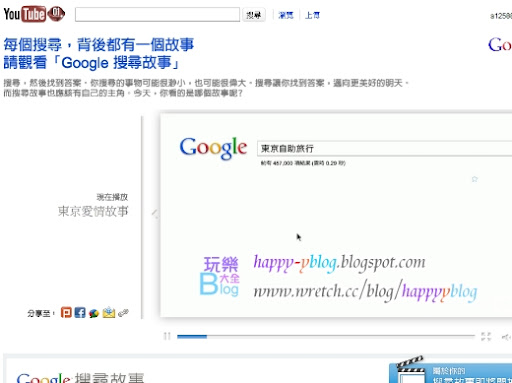Click the clapperboard icon in the banner

point(410,370)
